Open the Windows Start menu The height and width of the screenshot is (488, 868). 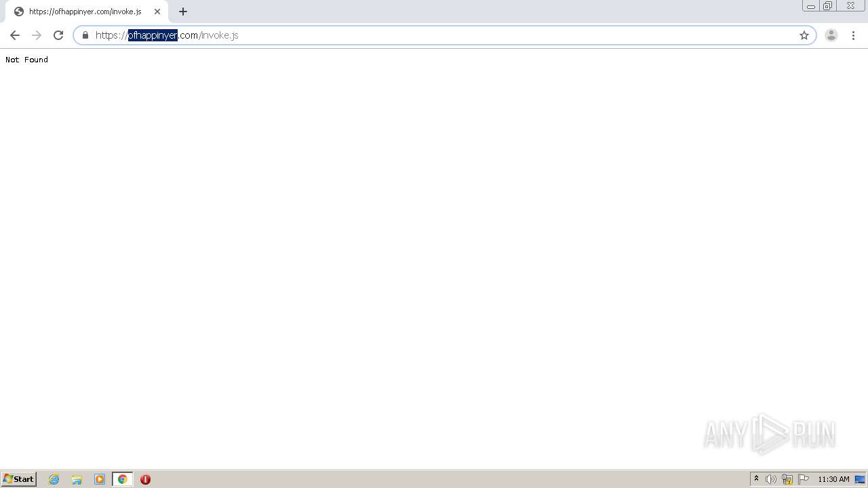pos(19,479)
